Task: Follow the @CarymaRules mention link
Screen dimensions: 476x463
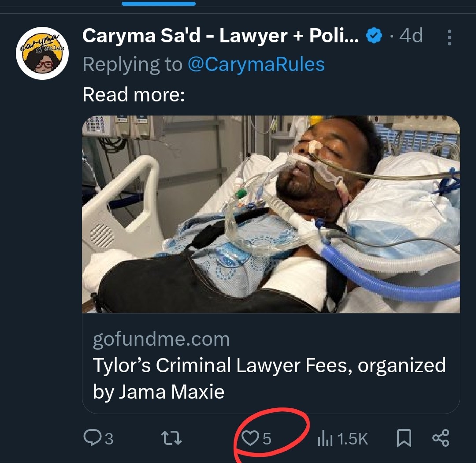Action: point(256,64)
